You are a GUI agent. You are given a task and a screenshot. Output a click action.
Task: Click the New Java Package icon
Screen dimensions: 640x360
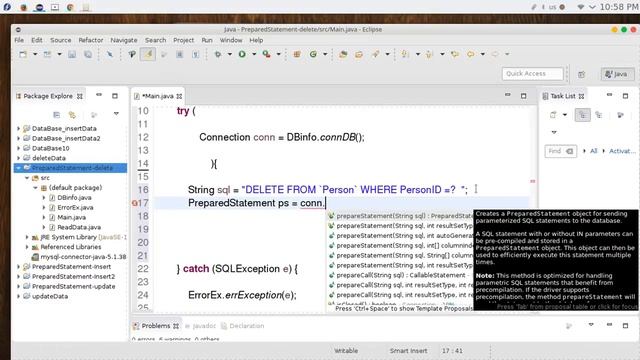tap(297, 54)
